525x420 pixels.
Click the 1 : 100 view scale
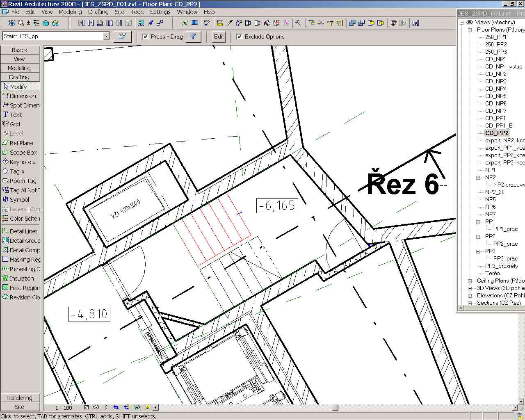64,408
